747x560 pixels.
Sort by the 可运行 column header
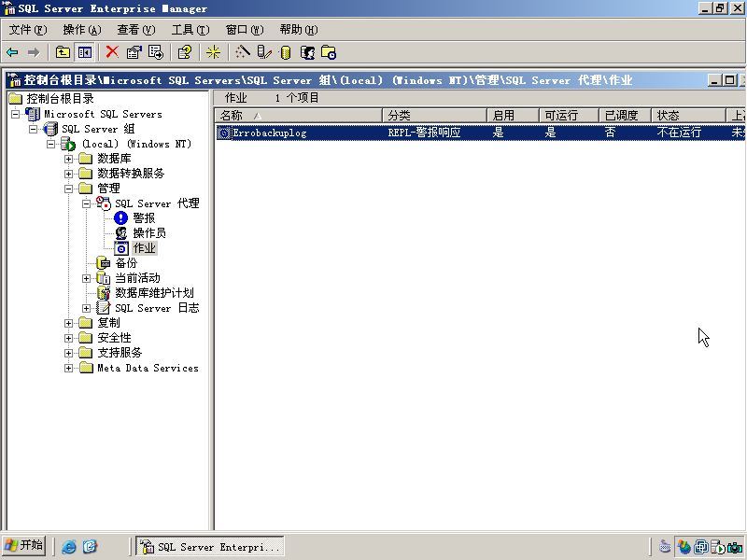pos(569,115)
